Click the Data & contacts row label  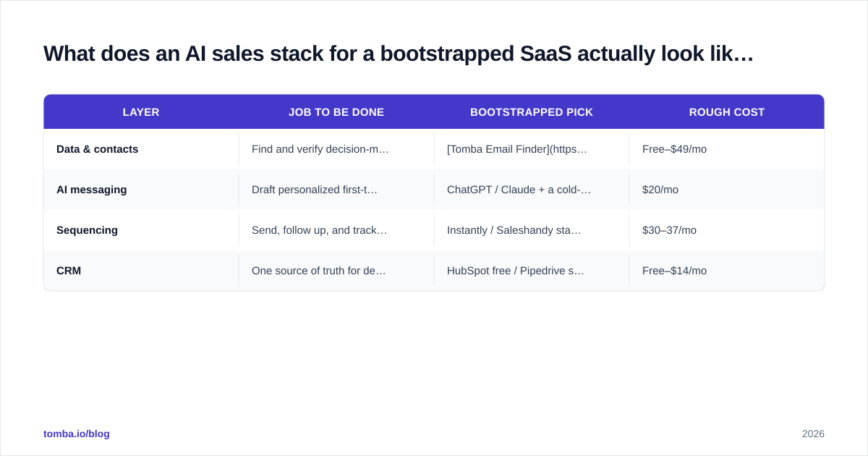tap(97, 149)
